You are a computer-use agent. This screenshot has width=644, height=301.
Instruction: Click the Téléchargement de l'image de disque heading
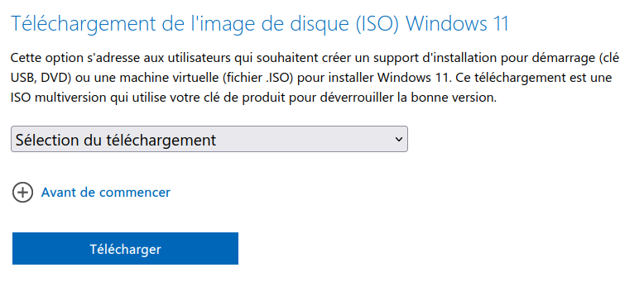259,23
